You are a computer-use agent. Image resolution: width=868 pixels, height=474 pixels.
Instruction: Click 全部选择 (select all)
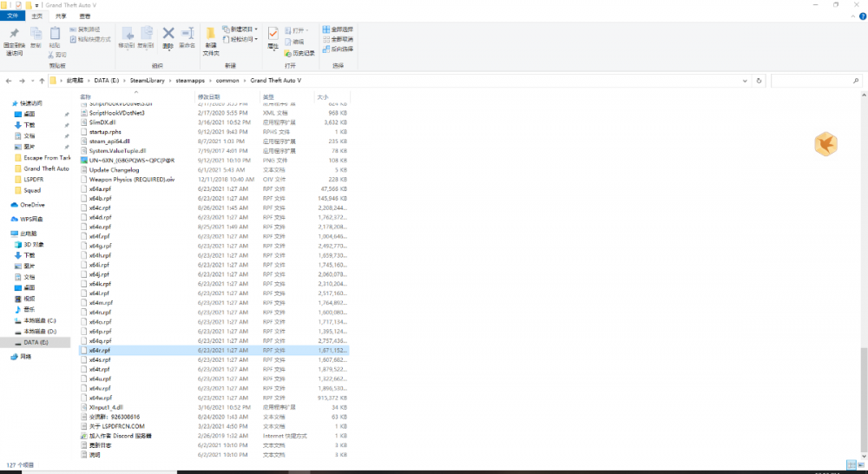tap(338, 30)
